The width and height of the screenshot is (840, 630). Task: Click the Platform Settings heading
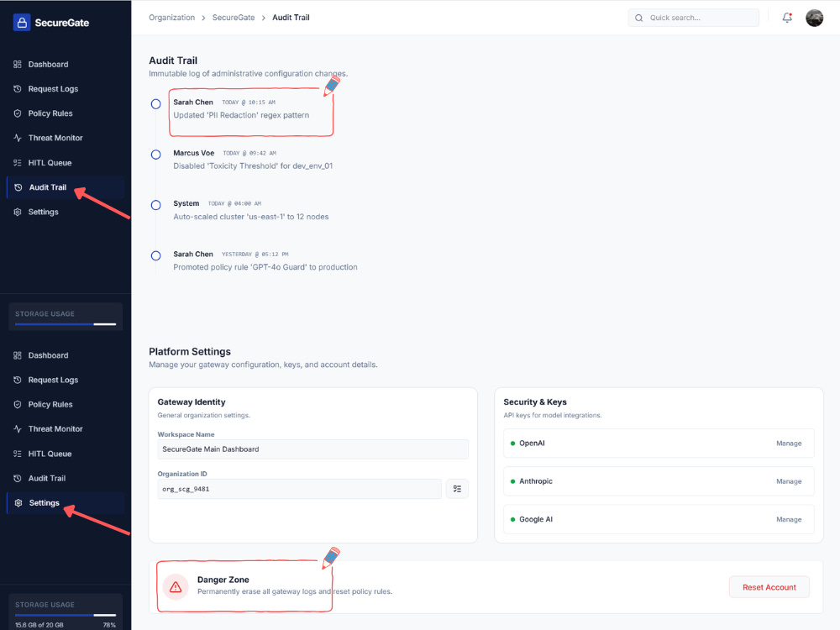(x=190, y=352)
